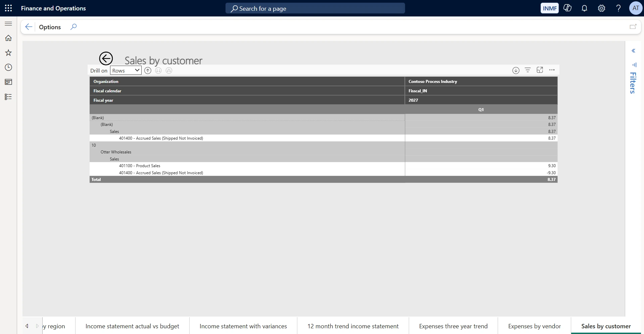This screenshot has width=644, height=334.
Task: Enable drill down mode arrow icon
Action: click(516, 70)
